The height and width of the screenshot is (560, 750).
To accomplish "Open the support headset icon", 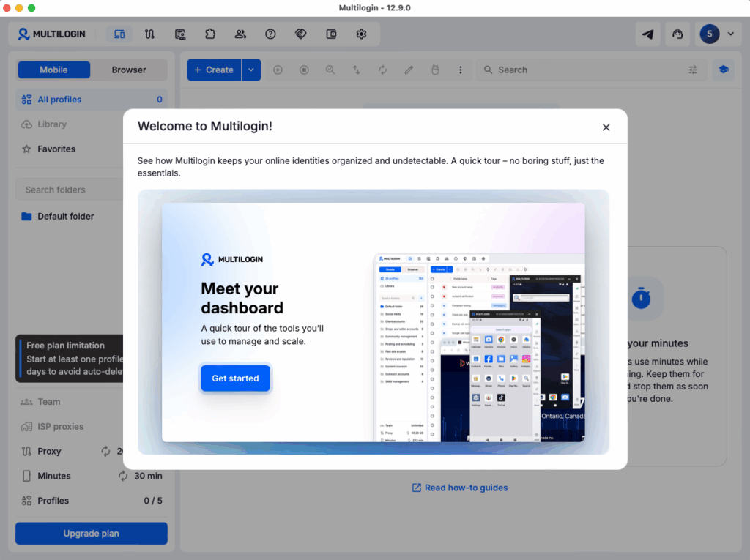I will [677, 34].
